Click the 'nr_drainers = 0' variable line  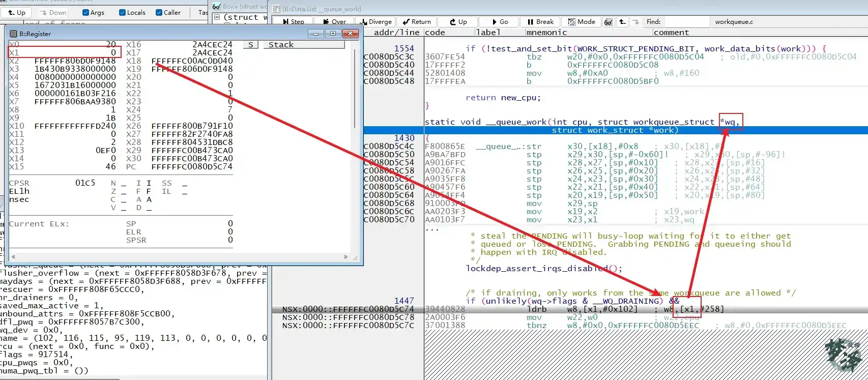(39, 297)
